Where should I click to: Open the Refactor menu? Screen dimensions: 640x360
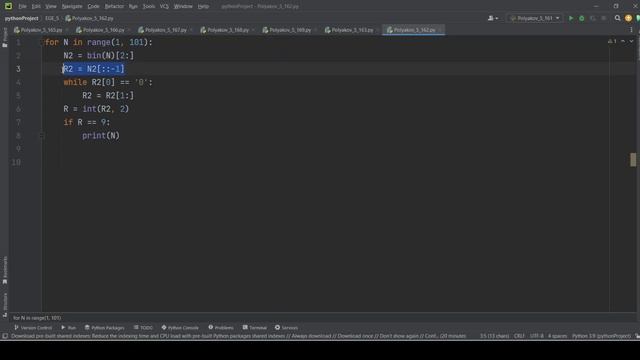pos(114,6)
